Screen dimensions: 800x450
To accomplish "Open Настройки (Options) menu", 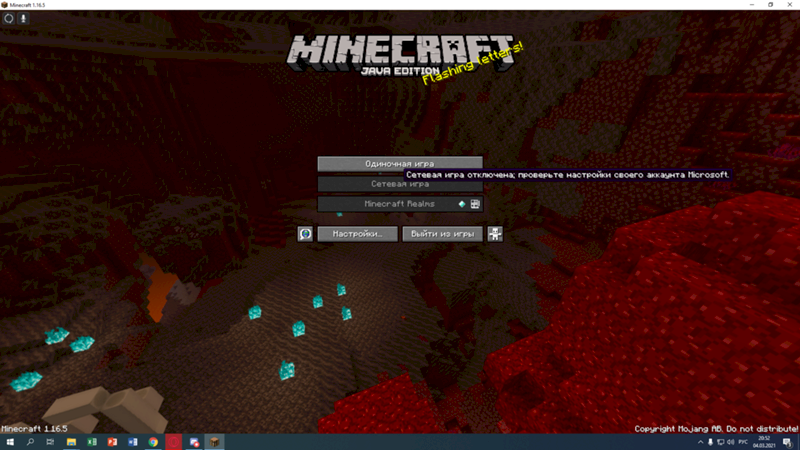I will tap(358, 234).
